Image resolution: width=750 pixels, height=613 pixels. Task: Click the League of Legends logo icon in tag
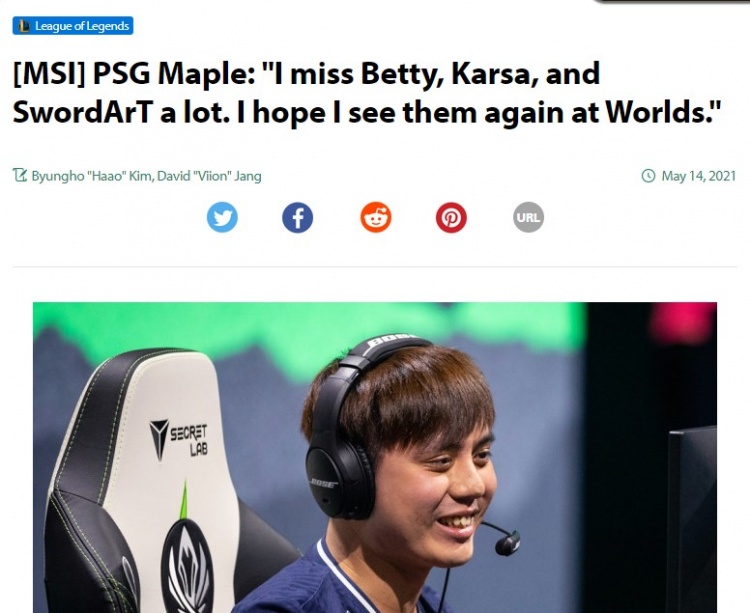(x=24, y=26)
